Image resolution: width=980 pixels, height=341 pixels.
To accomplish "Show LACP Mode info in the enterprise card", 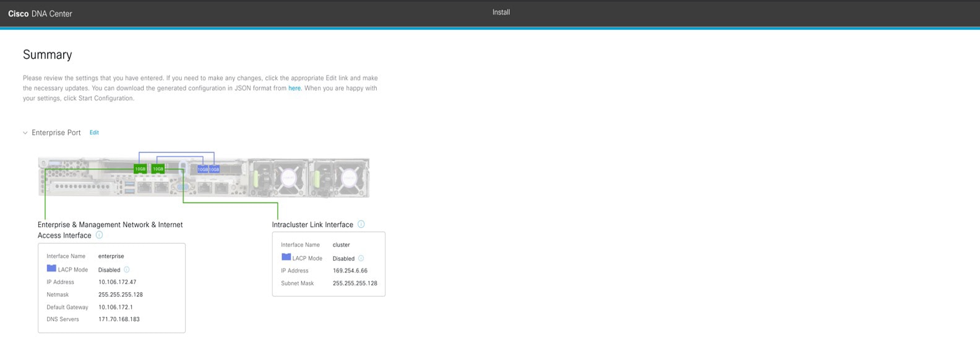I will point(127,270).
